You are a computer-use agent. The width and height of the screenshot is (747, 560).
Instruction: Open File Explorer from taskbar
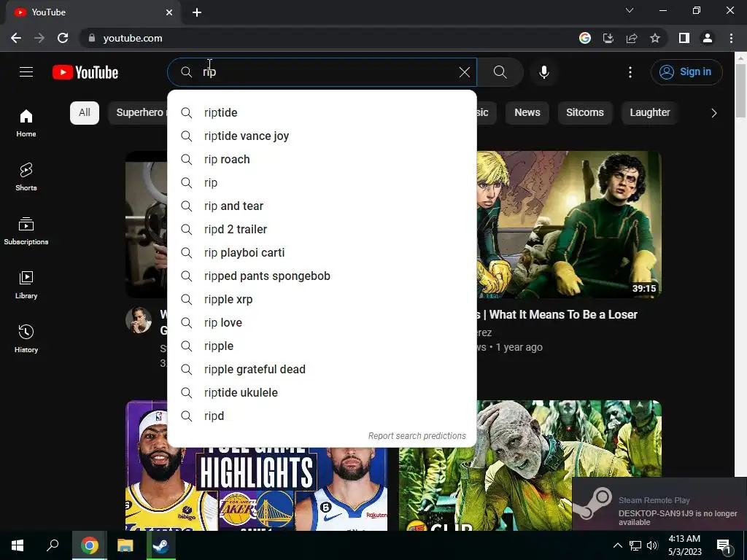(x=125, y=545)
